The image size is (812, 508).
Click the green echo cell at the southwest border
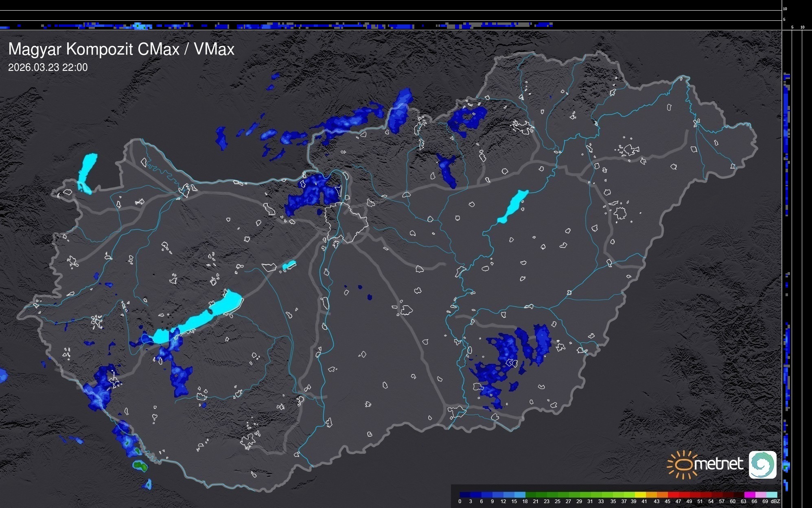click(140, 465)
